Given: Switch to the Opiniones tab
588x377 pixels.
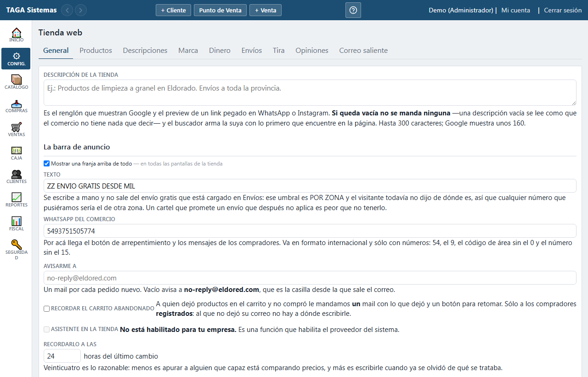Looking at the screenshot, I should click(x=312, y=51).
